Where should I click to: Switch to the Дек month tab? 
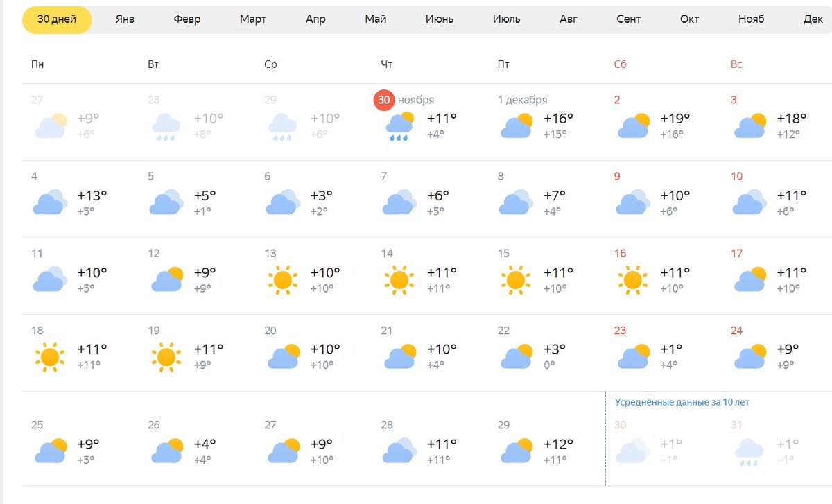813,19
